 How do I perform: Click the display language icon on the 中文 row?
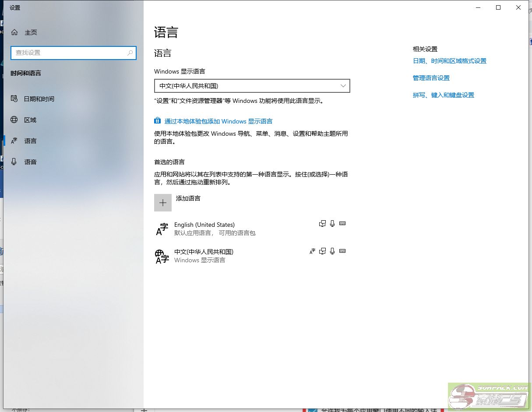(312, 251)
